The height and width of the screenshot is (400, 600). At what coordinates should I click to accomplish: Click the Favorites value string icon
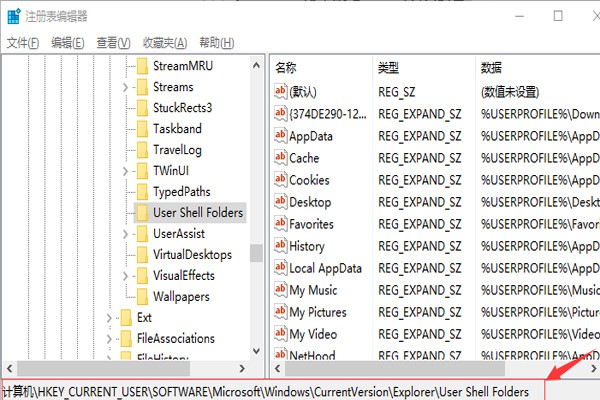(x=280, y=224)
